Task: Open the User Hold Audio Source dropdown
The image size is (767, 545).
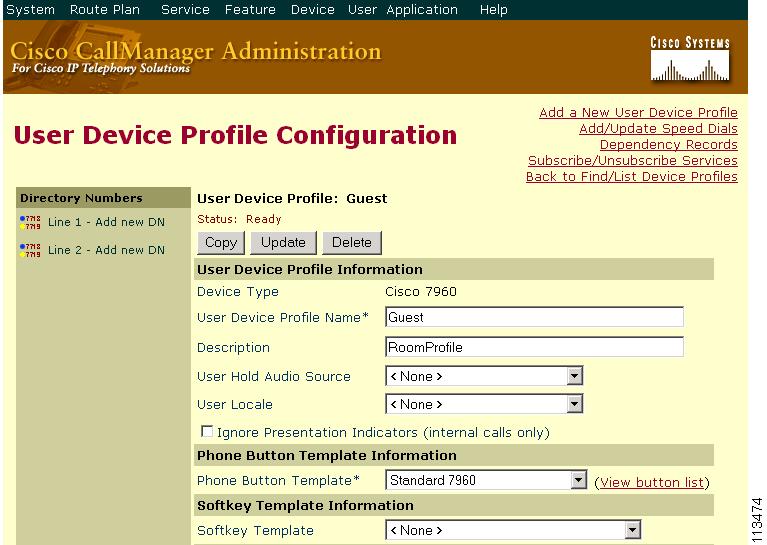Action: (484, 376)
